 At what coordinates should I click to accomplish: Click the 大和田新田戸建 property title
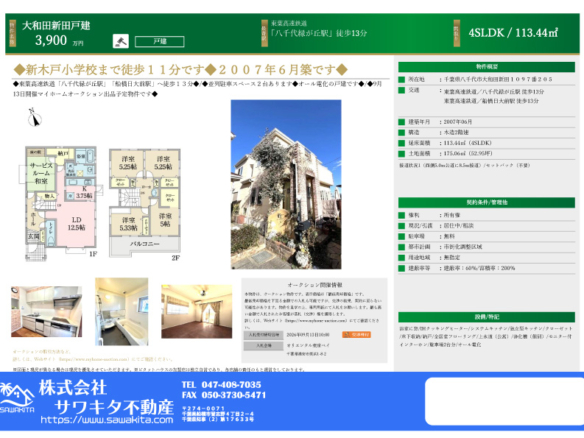56,26
